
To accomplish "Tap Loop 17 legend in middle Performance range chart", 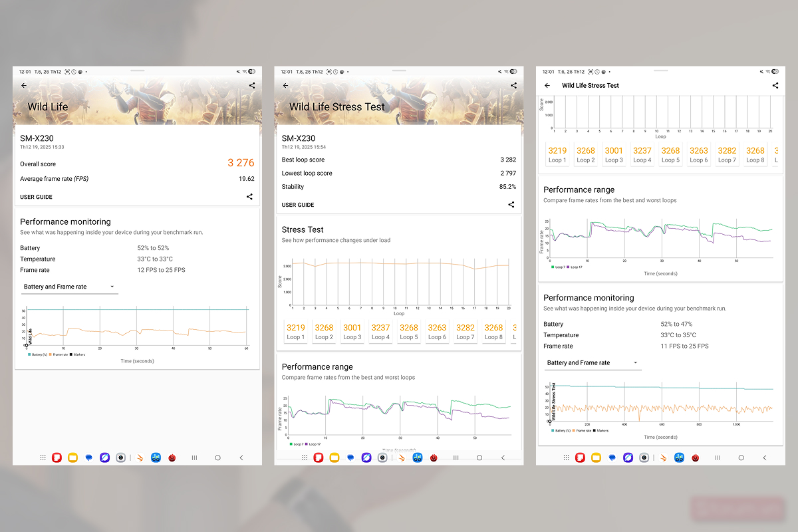I will pos(313,444).
